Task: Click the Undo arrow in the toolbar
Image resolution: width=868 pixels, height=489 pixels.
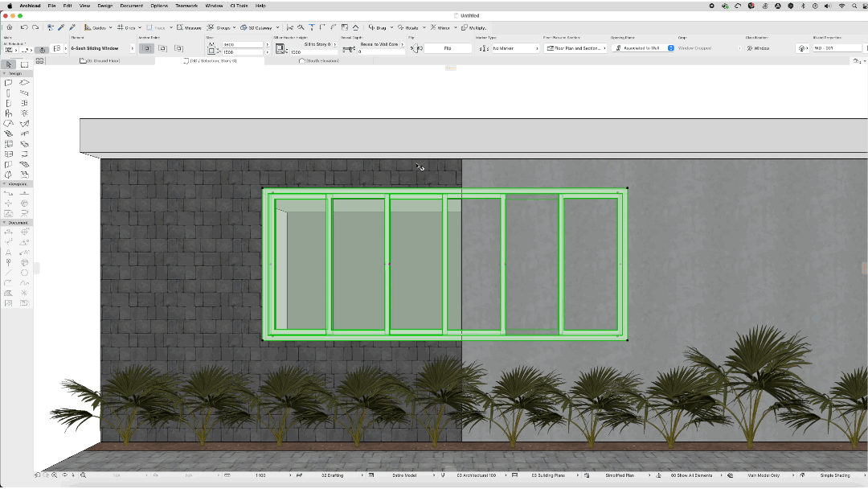Action: [x=24, y=27]
